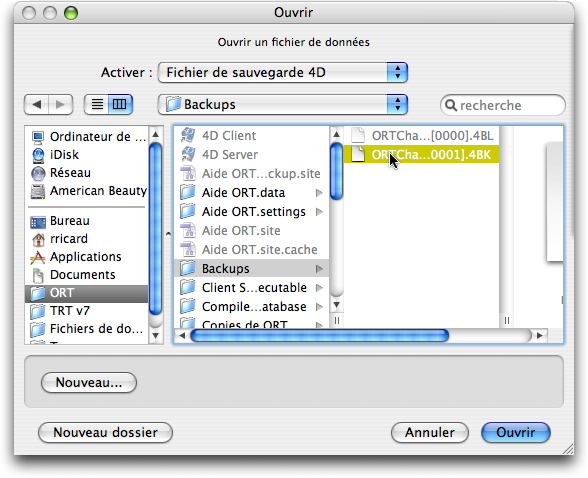Image resolution: width=588 pixels, height=478 pixels.
Task: Select the TRT v7 sidebar folder
Action: (70, 310)
